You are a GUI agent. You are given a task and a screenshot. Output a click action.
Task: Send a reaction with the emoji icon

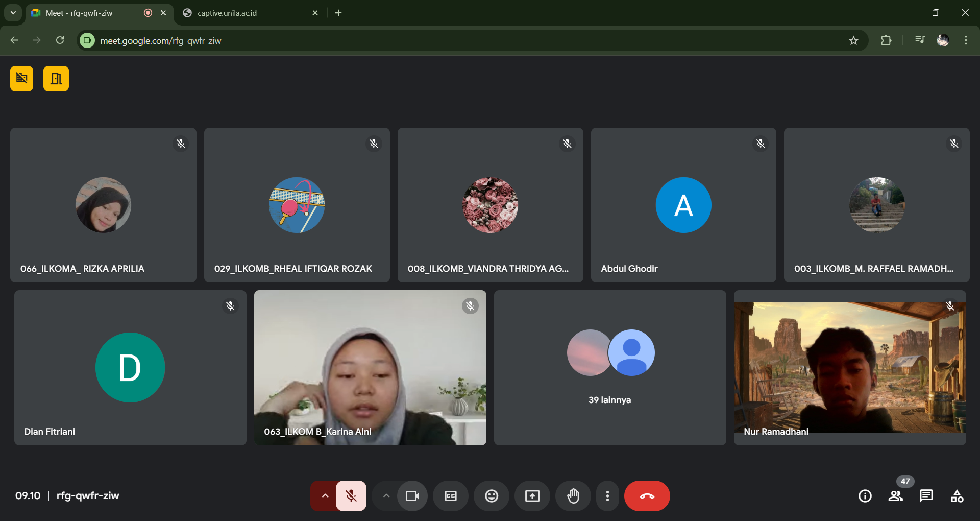click(x=491, y=496)
